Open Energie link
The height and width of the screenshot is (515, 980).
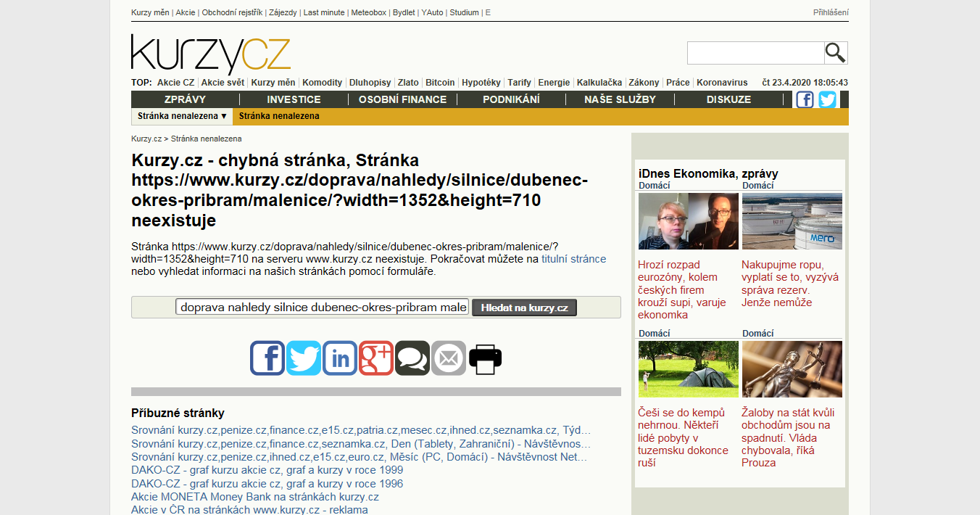[x=554, y=83]
